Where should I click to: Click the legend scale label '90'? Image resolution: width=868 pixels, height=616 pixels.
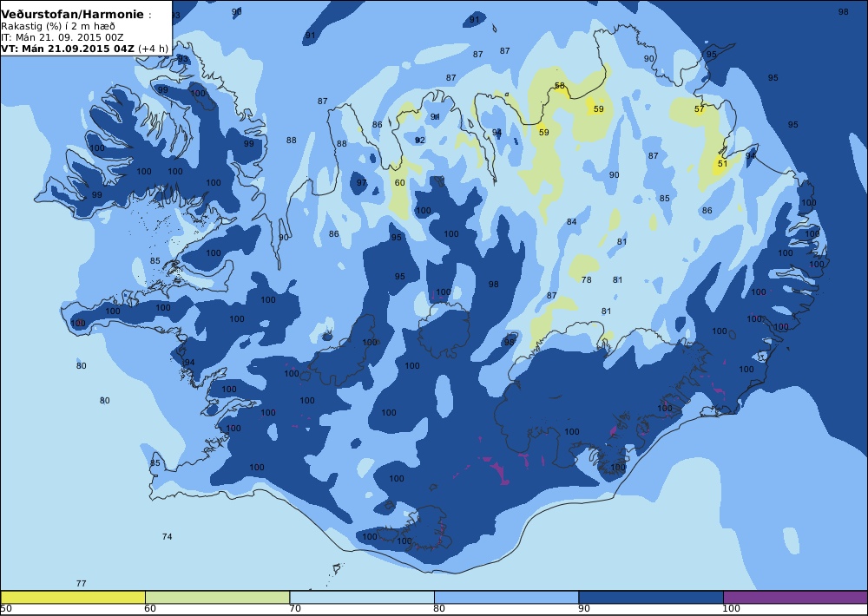pyautogui.click(x=584, y=609)
